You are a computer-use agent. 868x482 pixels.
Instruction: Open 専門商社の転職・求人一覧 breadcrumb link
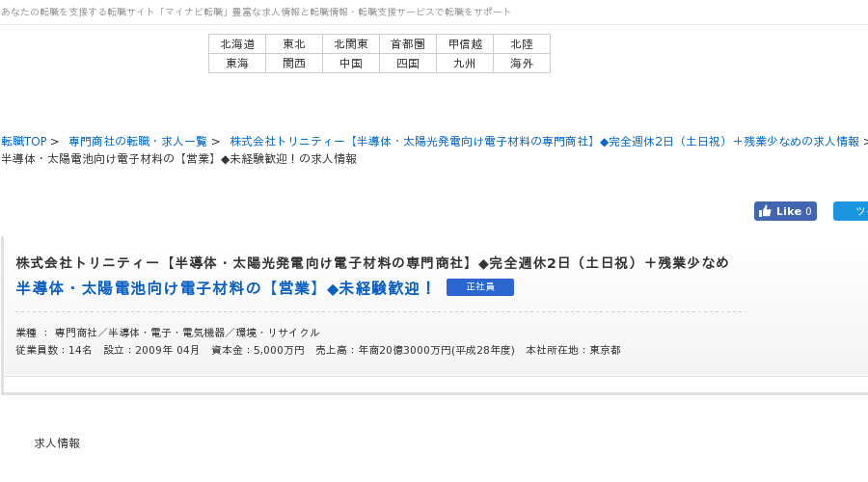(x=137, y=141)
